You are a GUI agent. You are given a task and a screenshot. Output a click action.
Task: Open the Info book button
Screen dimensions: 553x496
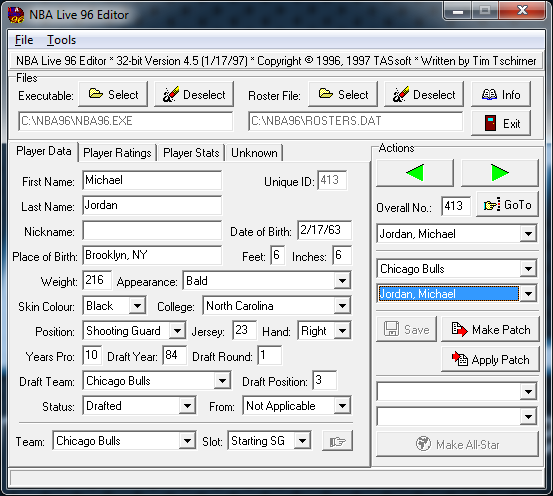click(x=501, y=95)
